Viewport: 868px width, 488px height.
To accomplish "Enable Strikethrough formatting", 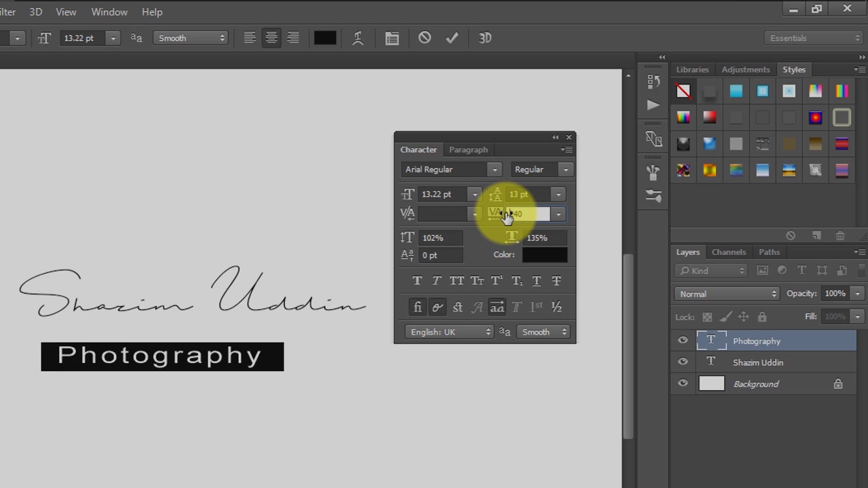I will 556,280.
